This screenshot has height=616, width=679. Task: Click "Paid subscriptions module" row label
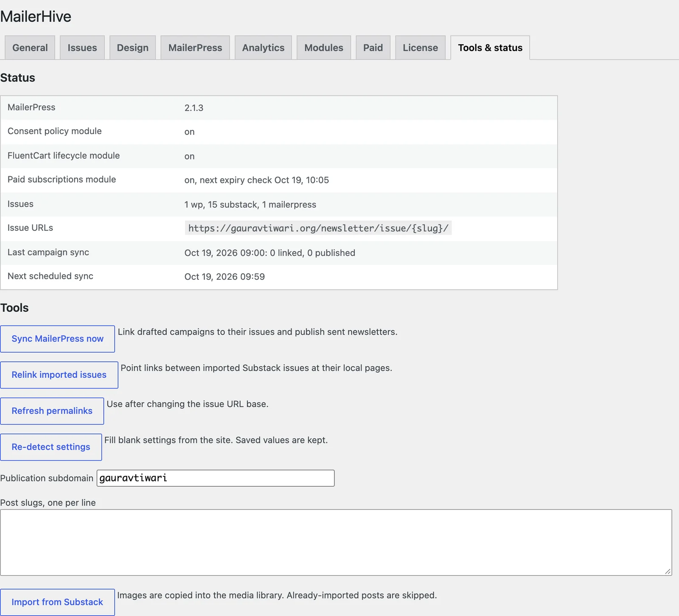pos(62,180)
